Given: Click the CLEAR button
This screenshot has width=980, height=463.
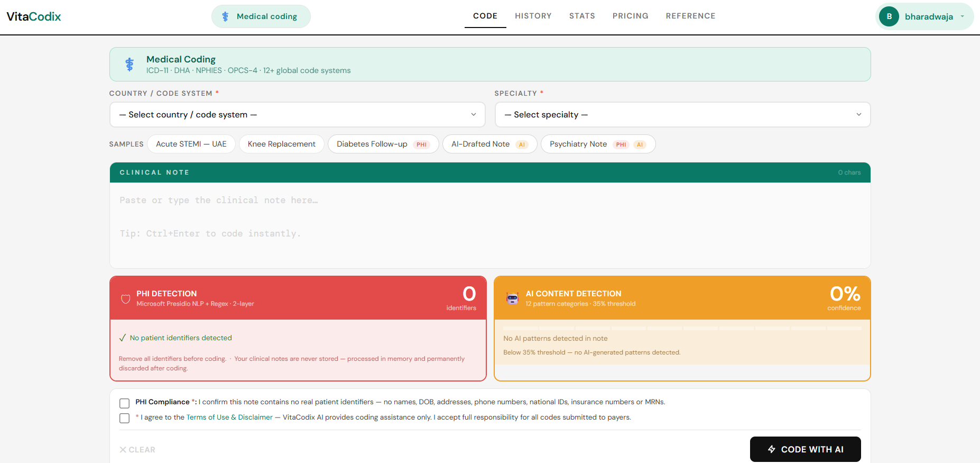Looking at the screenshot, I should 137,450.
